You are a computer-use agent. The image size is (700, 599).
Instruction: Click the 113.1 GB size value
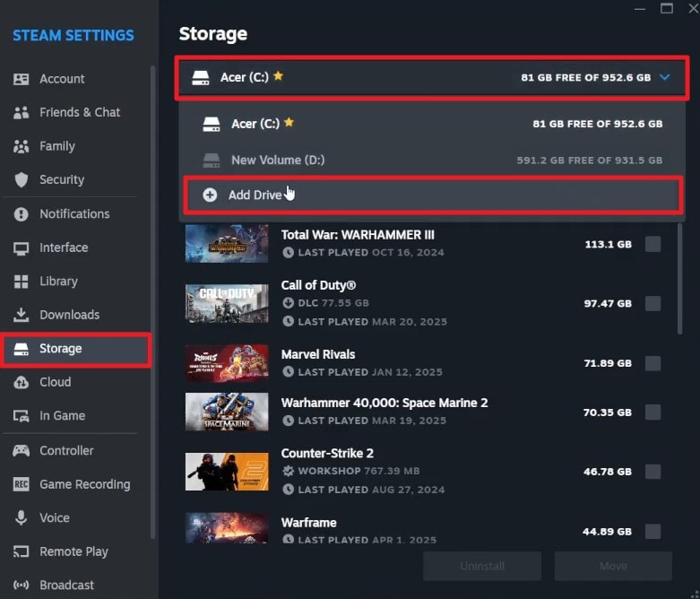click(608, 244)
